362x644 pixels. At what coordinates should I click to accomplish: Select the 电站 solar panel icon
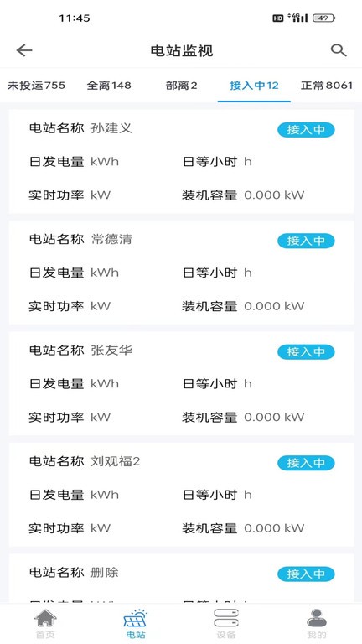click(136, 618)
